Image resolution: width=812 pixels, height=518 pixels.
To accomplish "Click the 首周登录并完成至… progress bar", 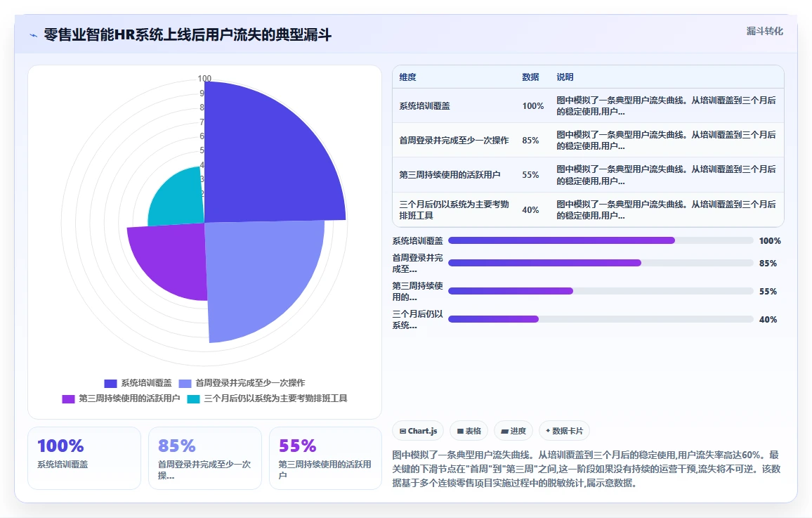I will 601,263.
